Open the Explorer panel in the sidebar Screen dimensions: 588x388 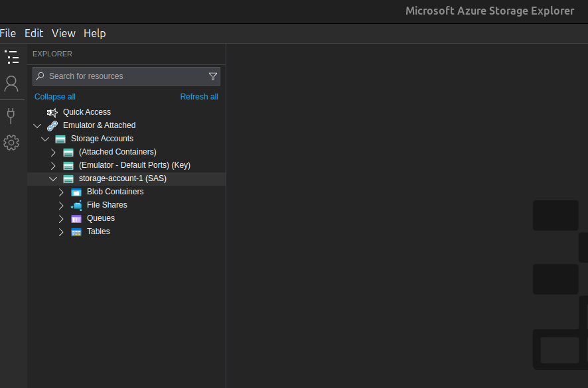coord(11,57)
